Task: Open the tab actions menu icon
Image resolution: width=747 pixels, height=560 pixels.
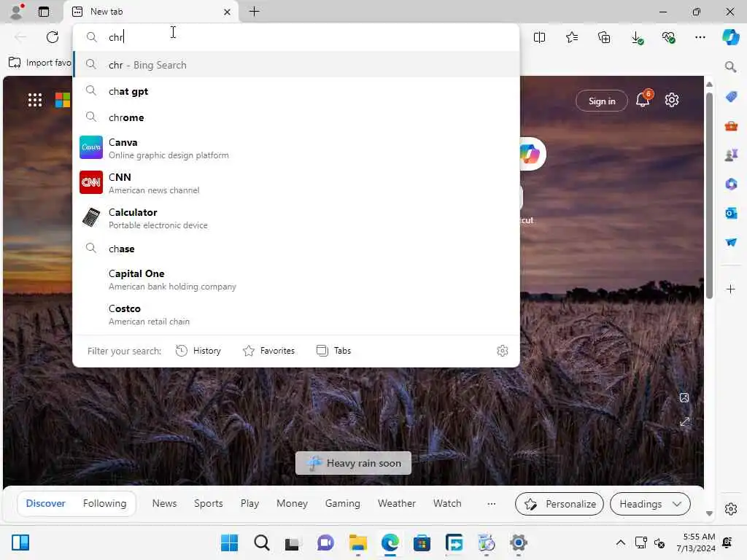Action: coord(44,12)
